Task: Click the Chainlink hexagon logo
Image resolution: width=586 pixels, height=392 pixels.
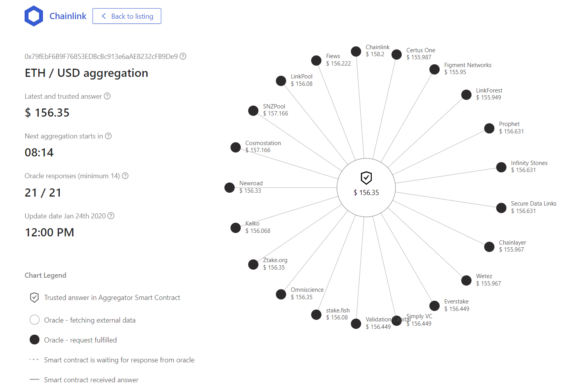Action: tap(34, 16)
